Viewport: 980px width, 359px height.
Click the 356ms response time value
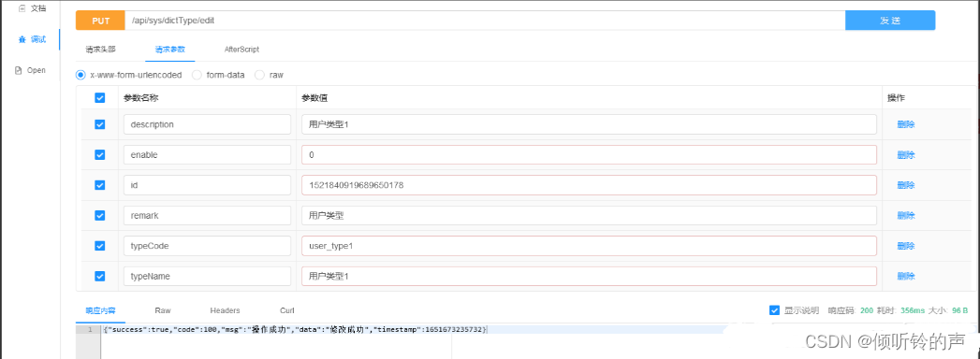point(913,310)
